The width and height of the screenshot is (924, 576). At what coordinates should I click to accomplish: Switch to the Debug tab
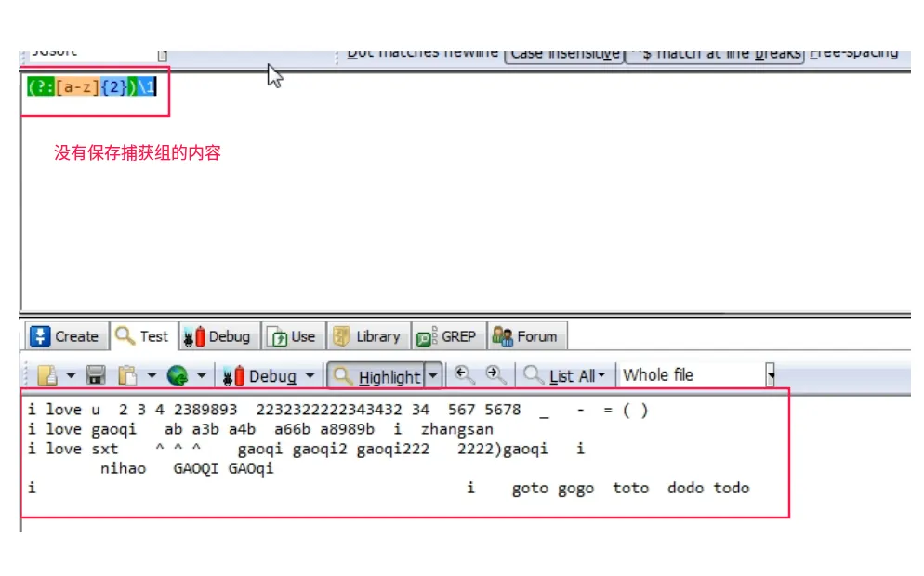click(218, 336)
